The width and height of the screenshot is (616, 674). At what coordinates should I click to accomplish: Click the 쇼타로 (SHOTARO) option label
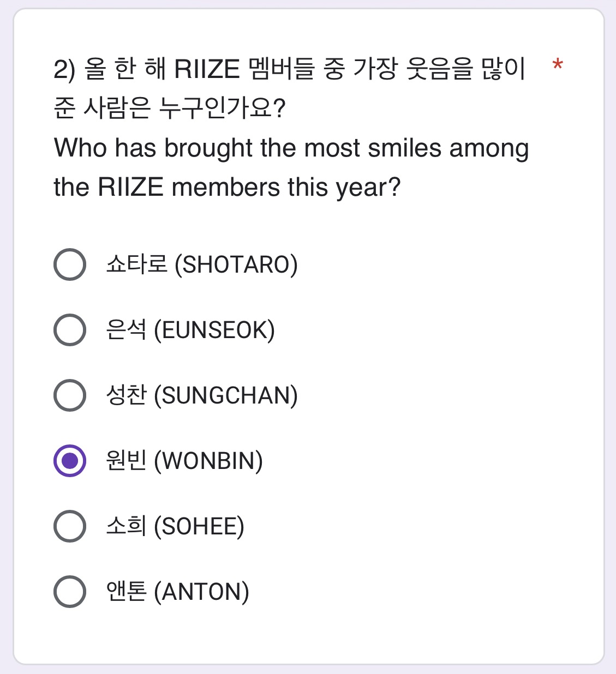[202, 264]
